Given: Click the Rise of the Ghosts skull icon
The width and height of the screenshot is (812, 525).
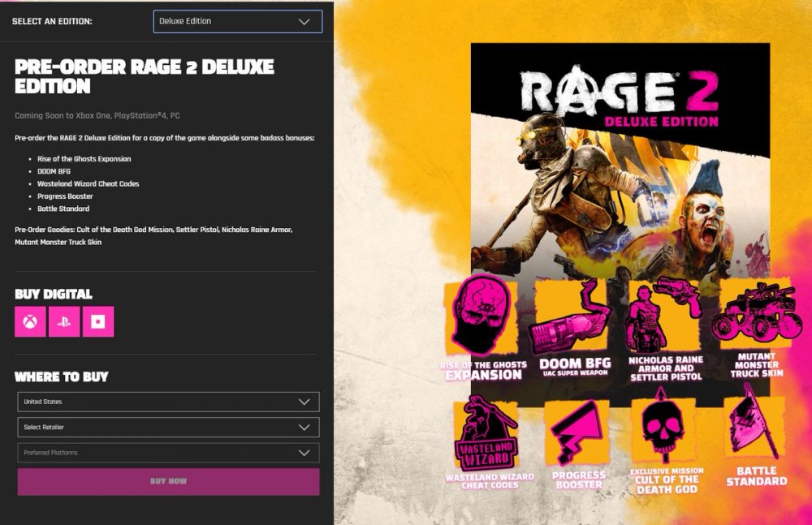Looking at the screenshot, I should (x=482, y=317).
